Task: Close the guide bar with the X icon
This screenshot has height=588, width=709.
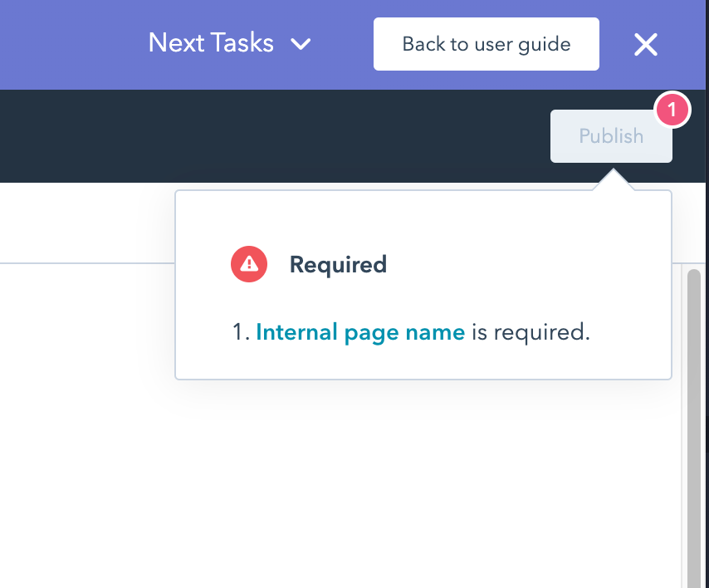Action: [x=645, y=45]
